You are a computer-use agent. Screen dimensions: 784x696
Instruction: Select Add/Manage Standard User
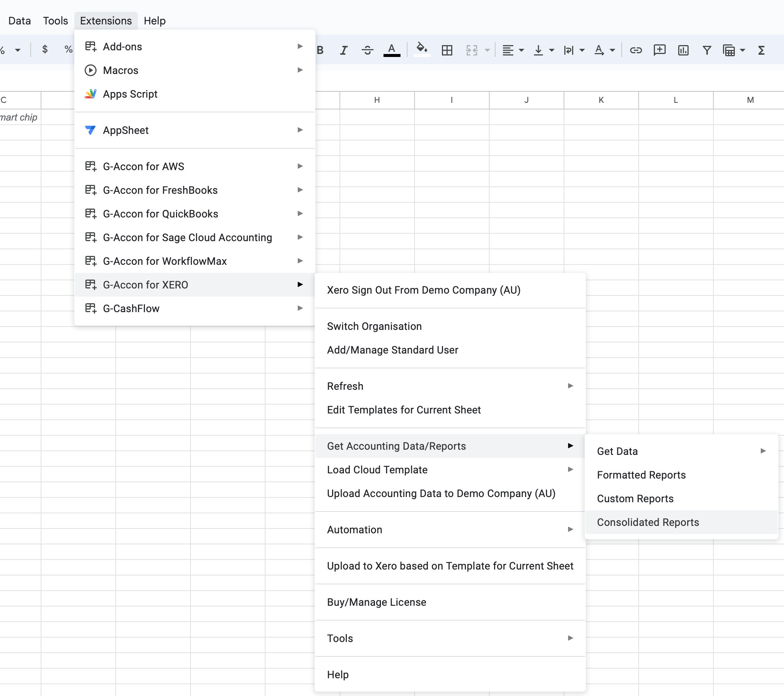[450, 350]
